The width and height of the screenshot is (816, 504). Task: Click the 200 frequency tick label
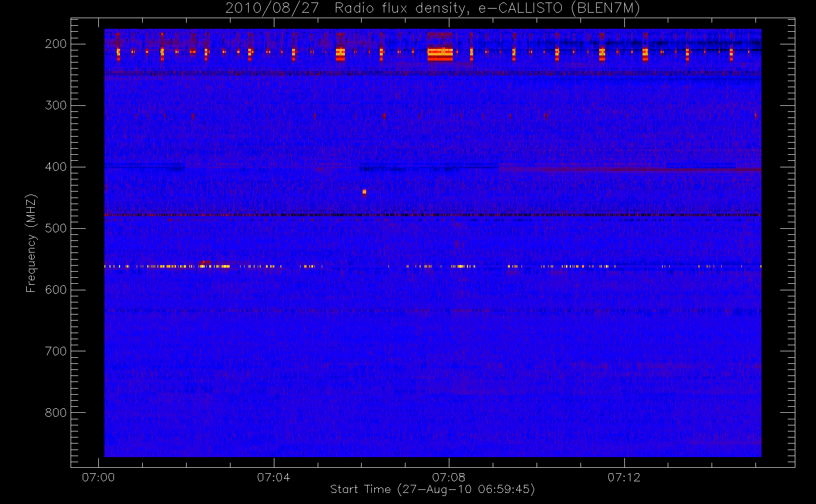click(56, 44)
